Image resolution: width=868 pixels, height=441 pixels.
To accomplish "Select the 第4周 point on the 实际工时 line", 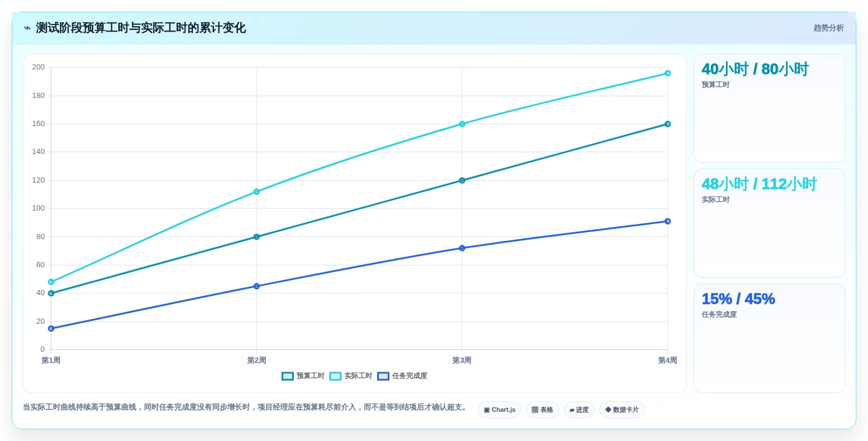I will point(667,73).
